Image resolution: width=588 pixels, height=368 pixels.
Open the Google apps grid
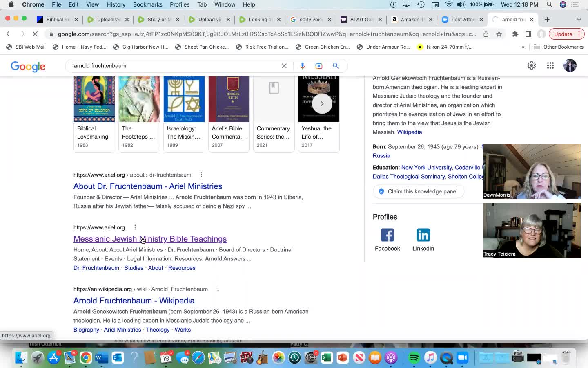(x=550, y=65)
